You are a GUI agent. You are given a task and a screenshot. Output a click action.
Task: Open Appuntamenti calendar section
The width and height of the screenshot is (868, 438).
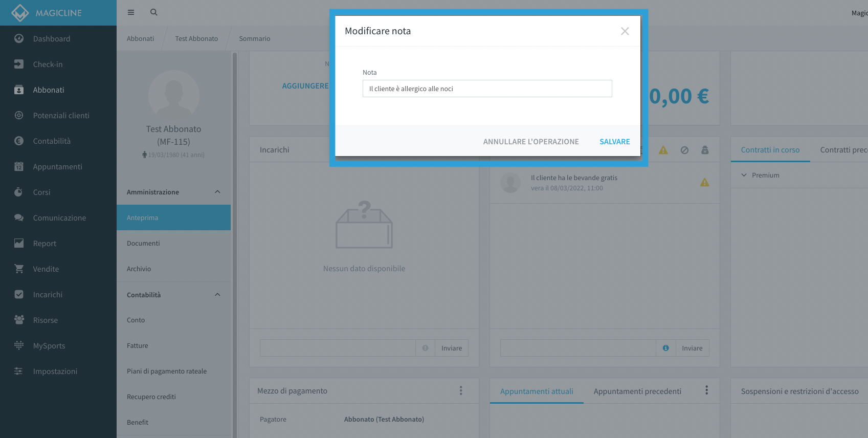[x=58, y=166]
